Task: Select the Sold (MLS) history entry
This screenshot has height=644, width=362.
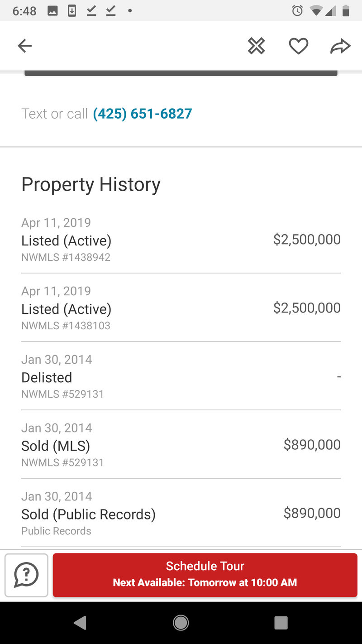Action: point(181,445)
